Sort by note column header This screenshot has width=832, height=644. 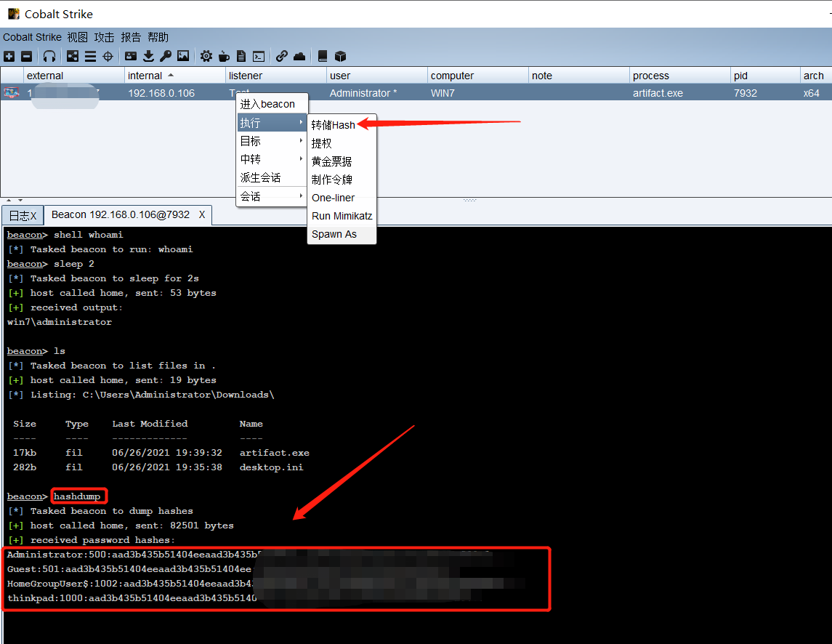click(579, 76)
